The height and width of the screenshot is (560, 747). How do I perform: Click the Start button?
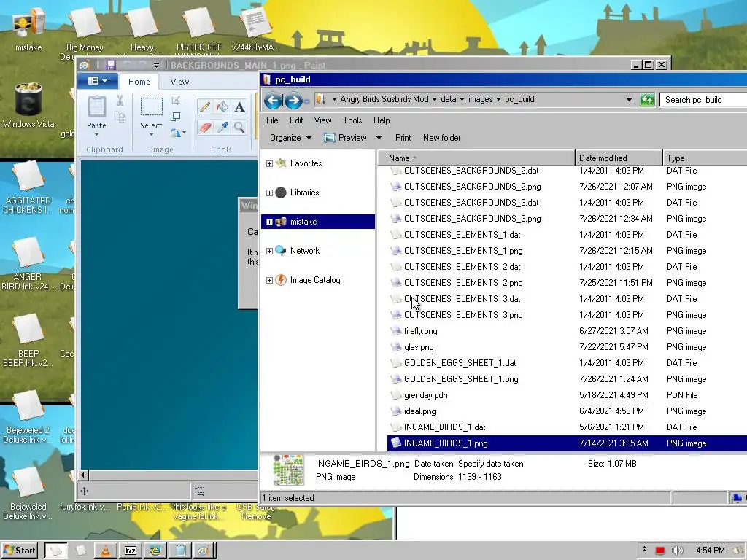pyautogui.click(x=20, y=551)
